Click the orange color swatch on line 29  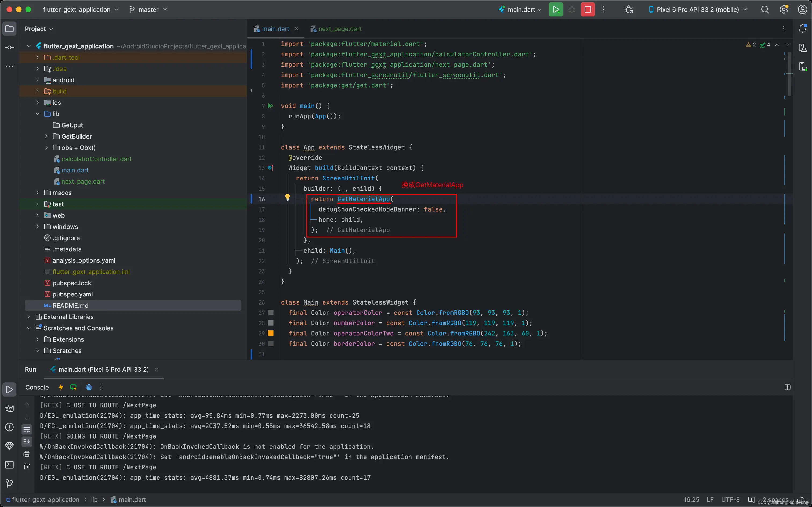tap(271, 333)
